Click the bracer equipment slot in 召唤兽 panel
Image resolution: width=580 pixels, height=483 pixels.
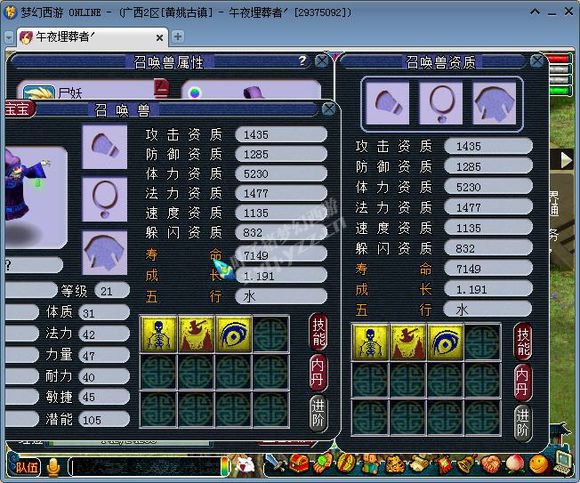tap(105, 147)
